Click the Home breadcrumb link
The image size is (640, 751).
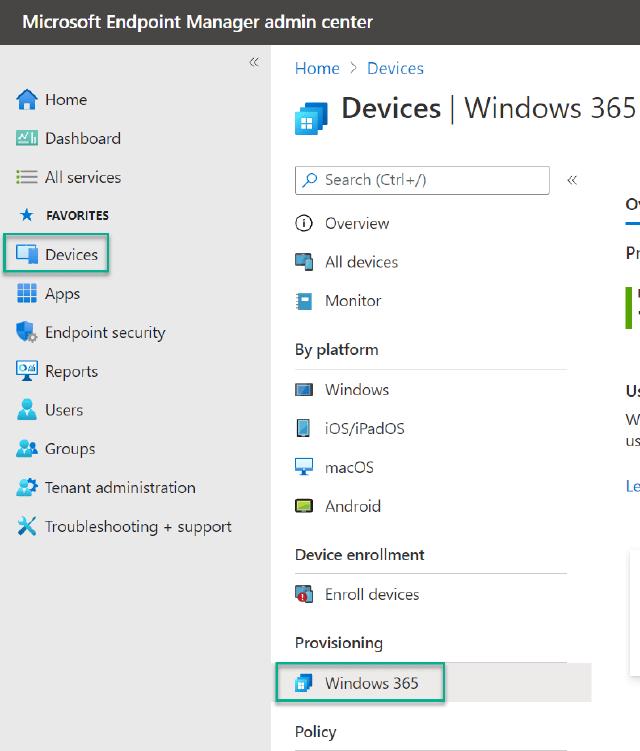click(x=317, y=68)
